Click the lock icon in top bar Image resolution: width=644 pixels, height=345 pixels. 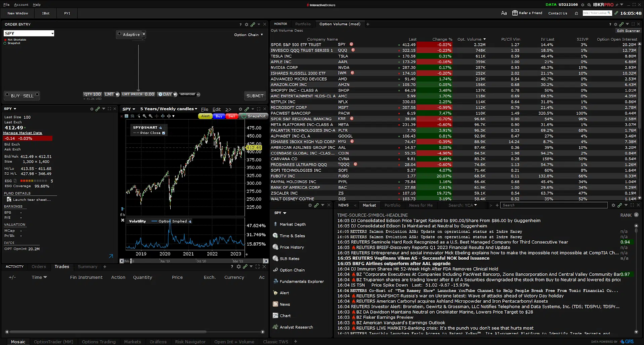point(576,13)
